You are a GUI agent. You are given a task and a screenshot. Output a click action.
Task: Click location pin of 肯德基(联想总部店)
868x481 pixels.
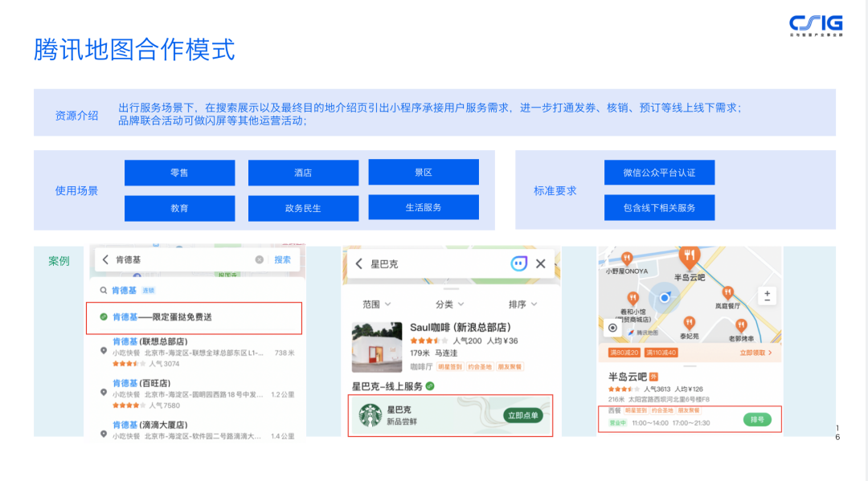[x=104, y=351]
